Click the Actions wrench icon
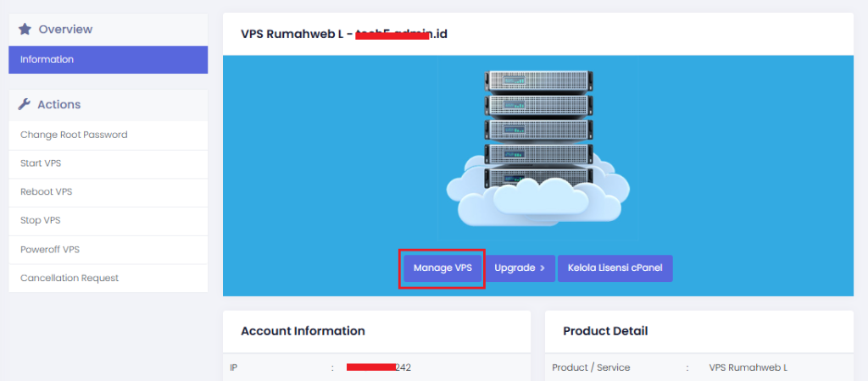Viewport: 868px width, 381px height. click(x=25, y=104)
